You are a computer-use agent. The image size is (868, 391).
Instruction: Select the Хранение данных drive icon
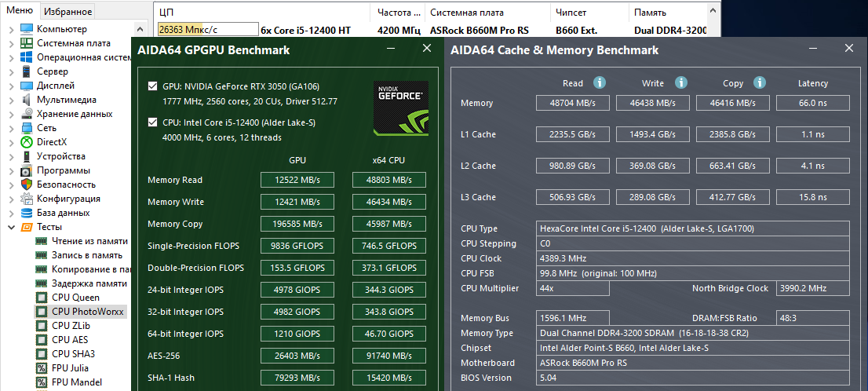[26, 114]
